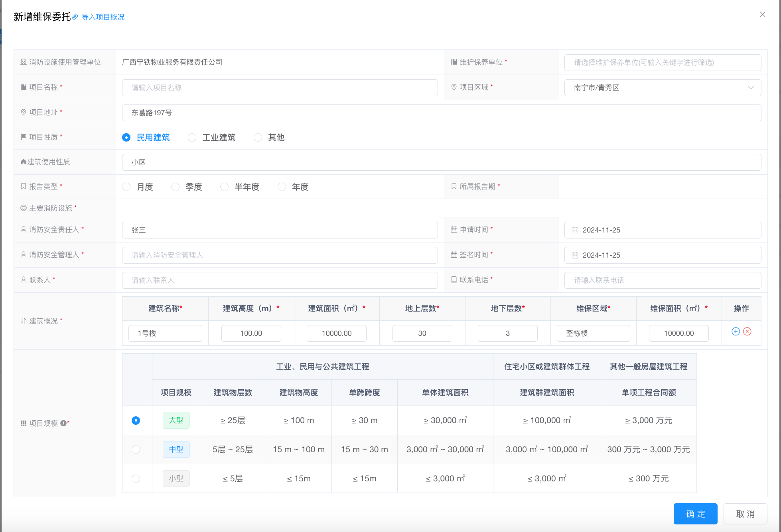The image size is (781, 532).
Task: Expand the 项目区域 dropdown arrow
Action: point(751,88)
